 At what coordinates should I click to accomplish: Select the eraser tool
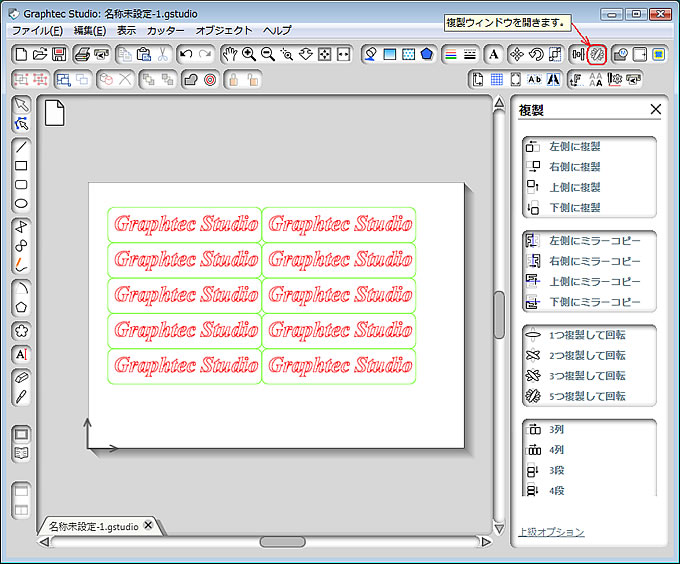pos(21,378)
